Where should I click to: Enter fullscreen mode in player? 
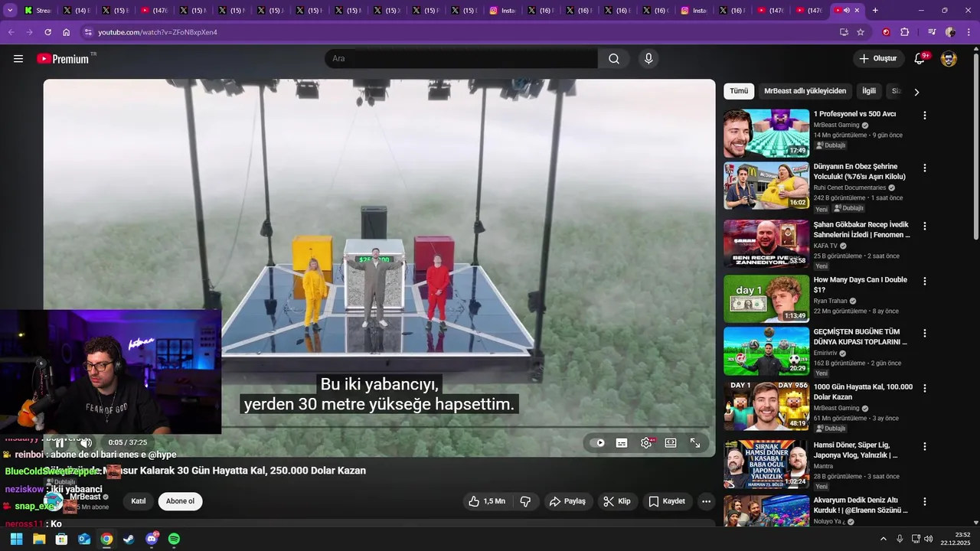[x=695, y=443]
